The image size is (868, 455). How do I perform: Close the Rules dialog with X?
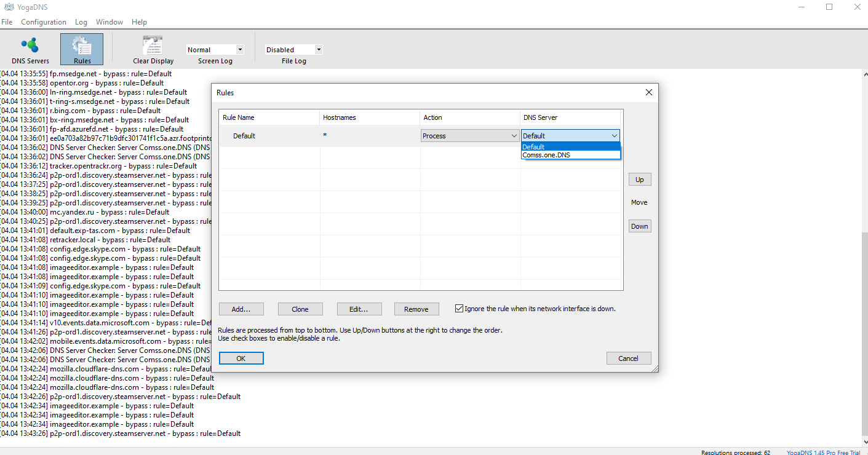pyautogui.click(x=648, y=92)
